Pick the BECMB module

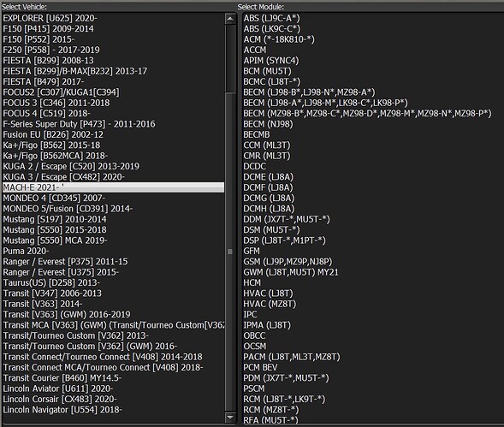tap(257, 134)
